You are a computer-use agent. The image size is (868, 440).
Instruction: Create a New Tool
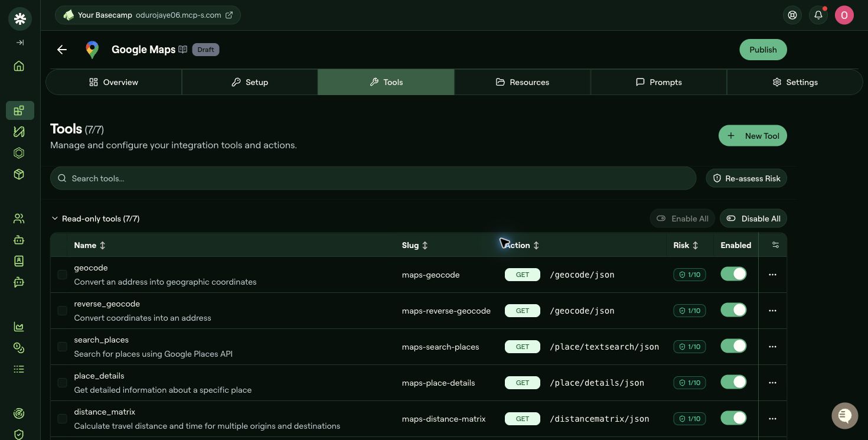pos(753,136)
